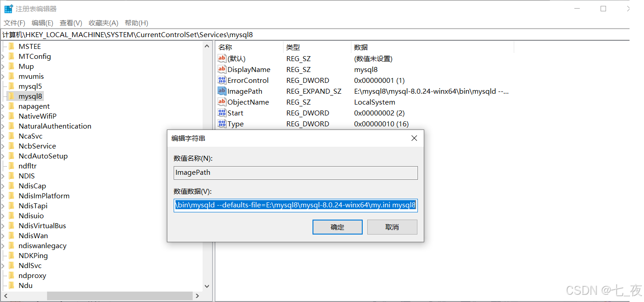The image size is (644, 302).
Task: Click the ImagePath string value icon
Action: click(x=222, y=91)
